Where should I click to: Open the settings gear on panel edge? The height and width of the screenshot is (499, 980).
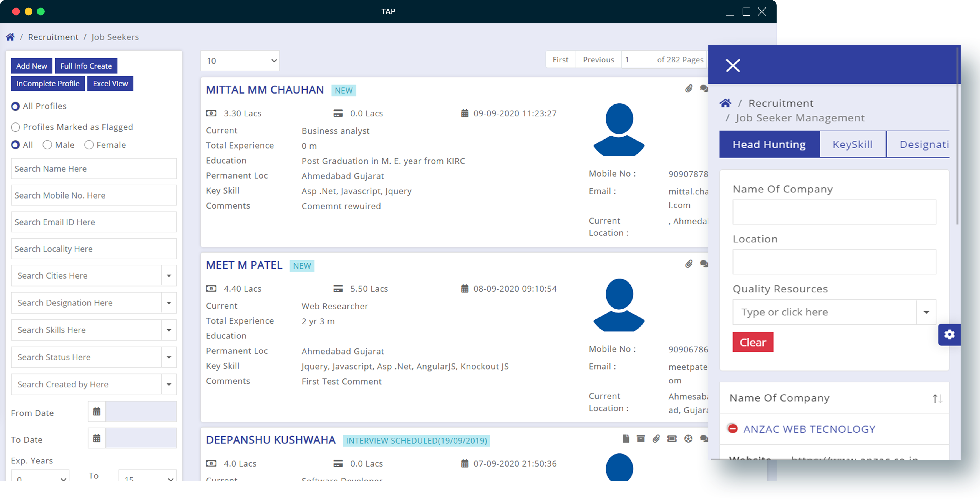tap(949, 334)
